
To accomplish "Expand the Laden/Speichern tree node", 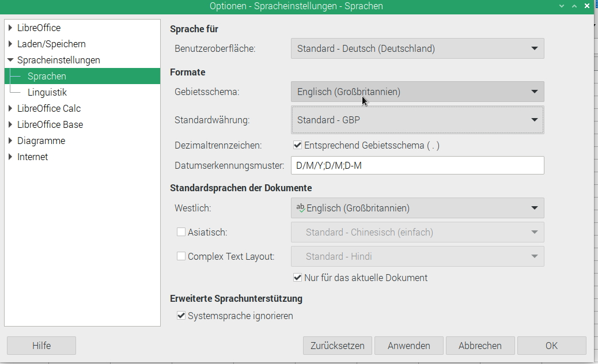I will coord(10,44).
